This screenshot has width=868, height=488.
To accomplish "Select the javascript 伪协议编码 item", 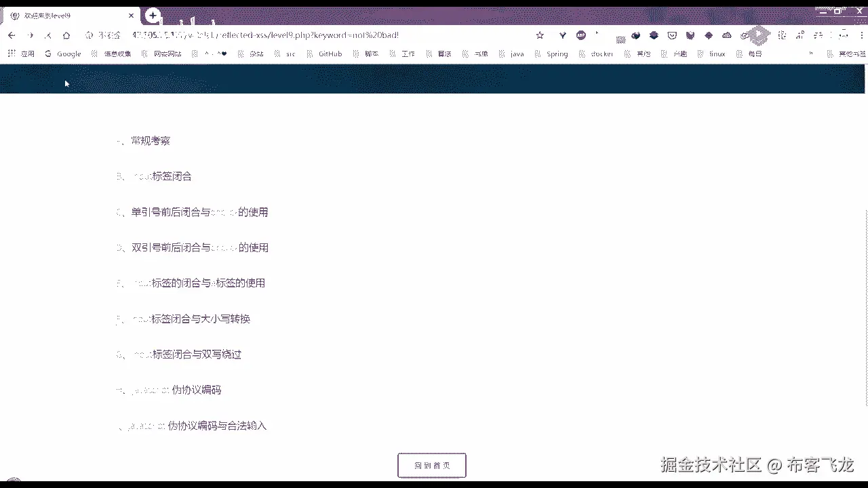I will (170, 390).
